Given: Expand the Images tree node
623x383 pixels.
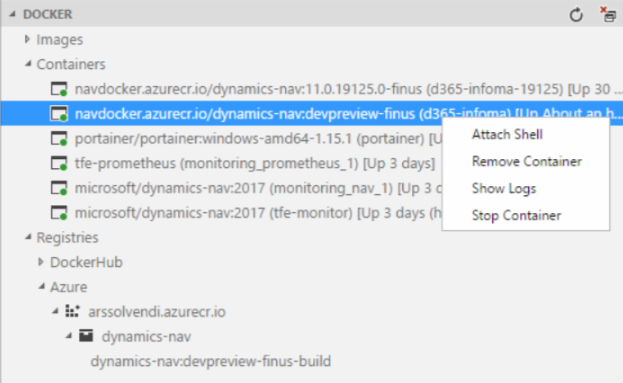Looking at the screenshot, I should (x=27, y=39).
